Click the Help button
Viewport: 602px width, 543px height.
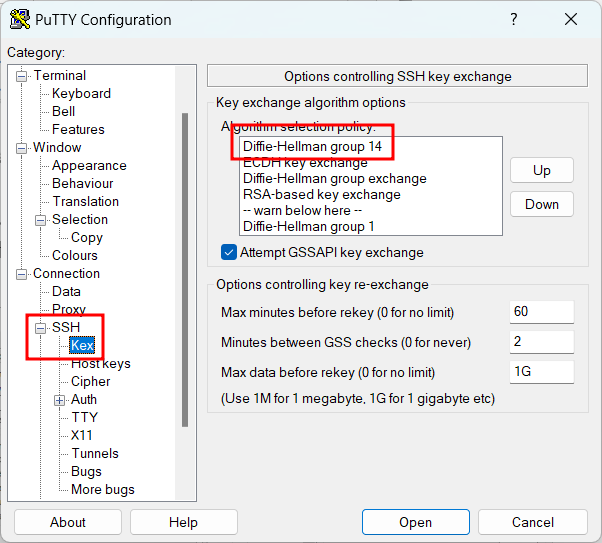(x=184, y=522)
